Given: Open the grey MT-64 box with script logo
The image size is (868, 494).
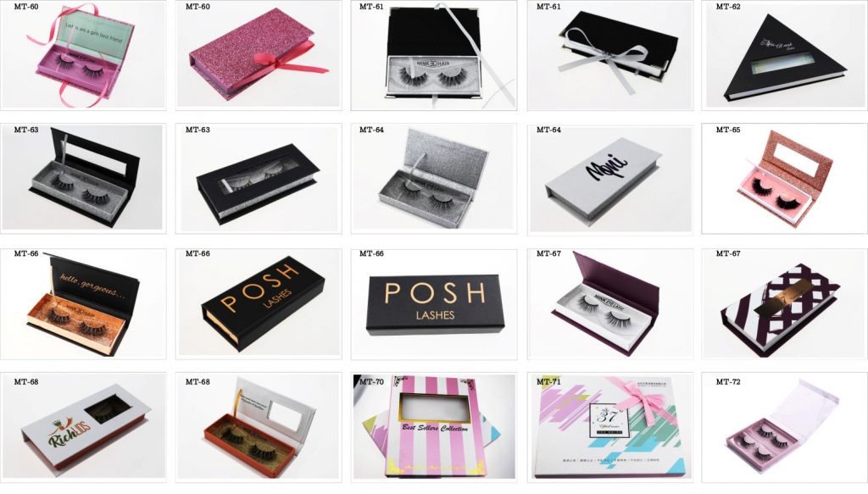Looking at the screenshot, I should point(609,178).
